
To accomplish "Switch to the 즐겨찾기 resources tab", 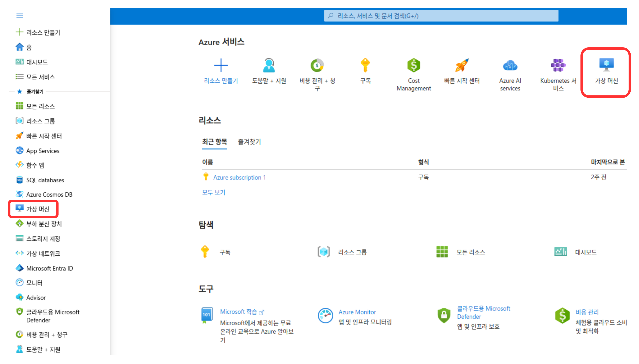I will pyautogui.click(x=249, y=142).
